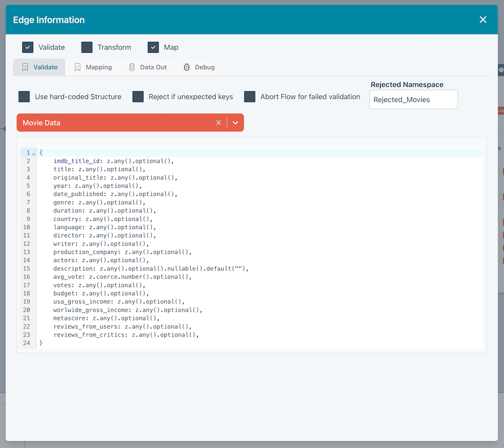Click the bug icon for Debug
504x448 pixels.
186,67
